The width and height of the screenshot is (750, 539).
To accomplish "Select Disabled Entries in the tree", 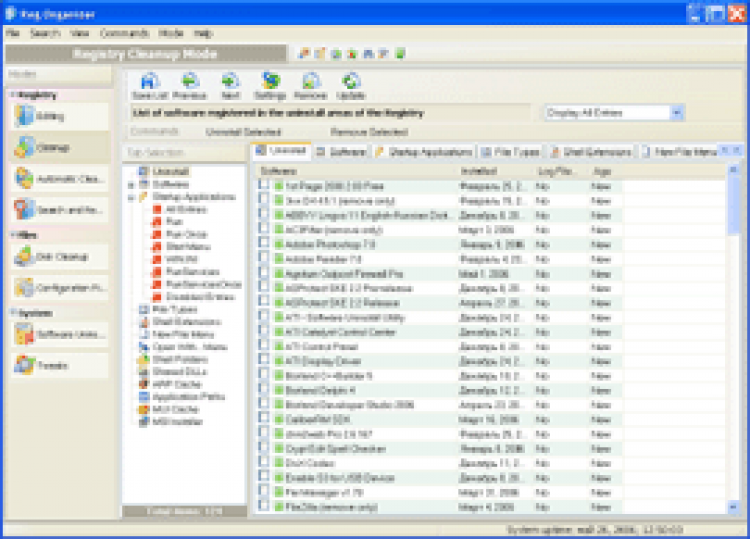I will (x=200, y=297).
